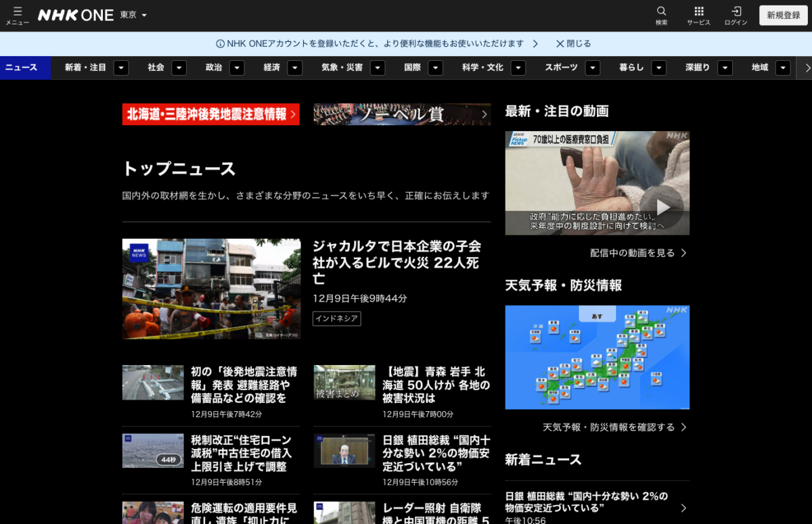Expand the 気象・災害 dropdown arrow
The width and height of the screenshot is (812, 524).
(378, 68)
